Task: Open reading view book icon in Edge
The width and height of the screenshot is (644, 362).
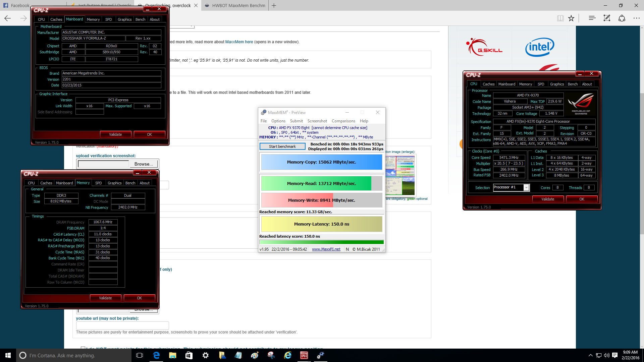Action: coord(560,18)
